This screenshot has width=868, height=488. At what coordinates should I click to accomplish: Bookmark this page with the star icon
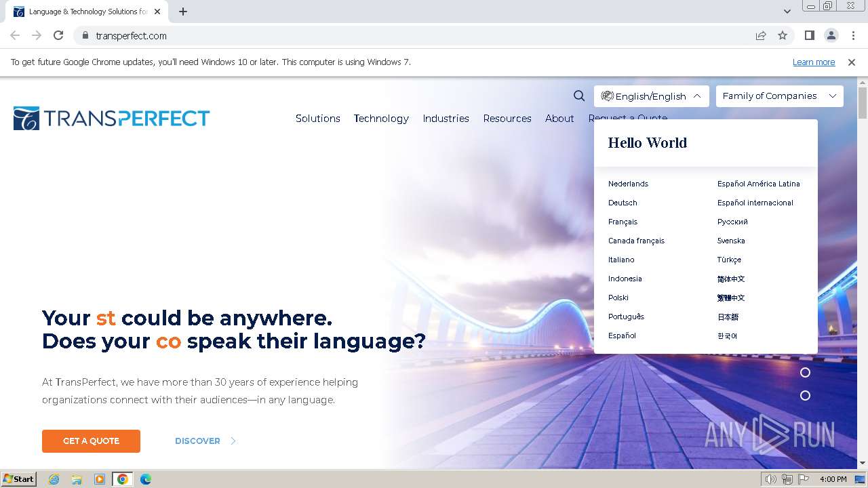pos(783,35)
